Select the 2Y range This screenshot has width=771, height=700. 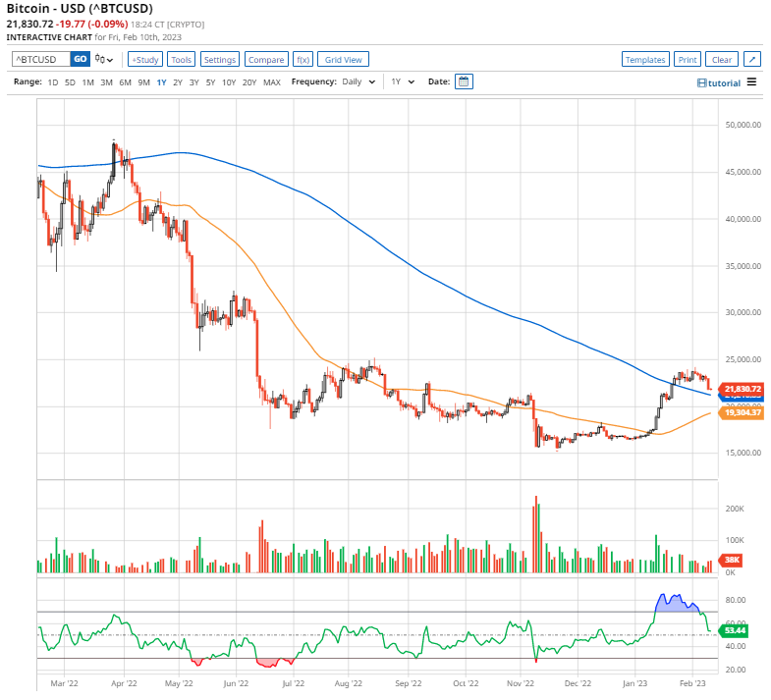click(x=178, y=82)
